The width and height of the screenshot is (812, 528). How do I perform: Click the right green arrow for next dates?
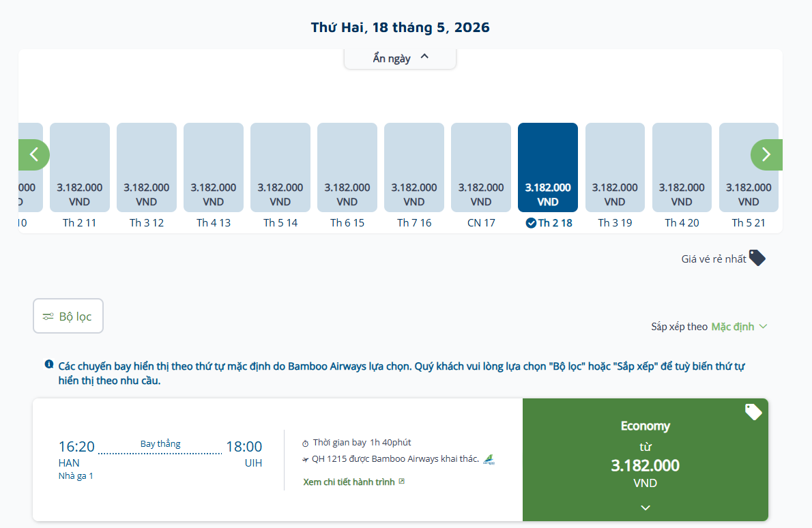coord(766,155)
